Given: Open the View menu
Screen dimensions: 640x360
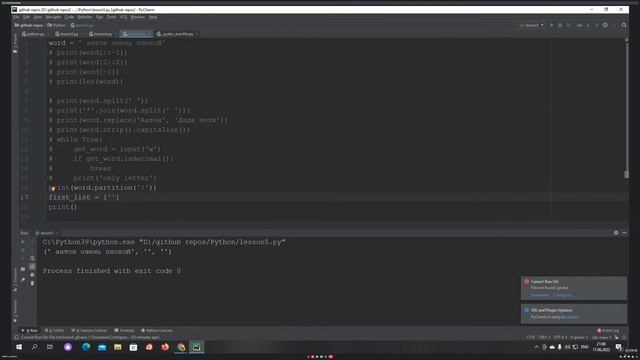Looking at the screenshot, I should (38, 17).
